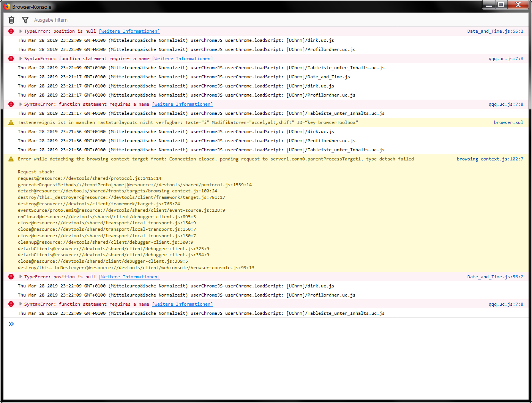Click the 'Error while detaching the browsing context' message

click(x=216, y=159)
